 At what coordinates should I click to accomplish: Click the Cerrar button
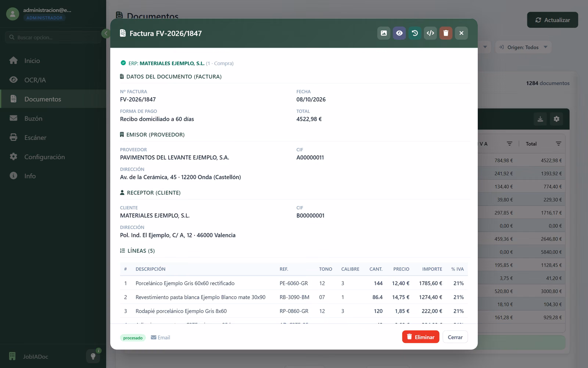tap(455, 337)
